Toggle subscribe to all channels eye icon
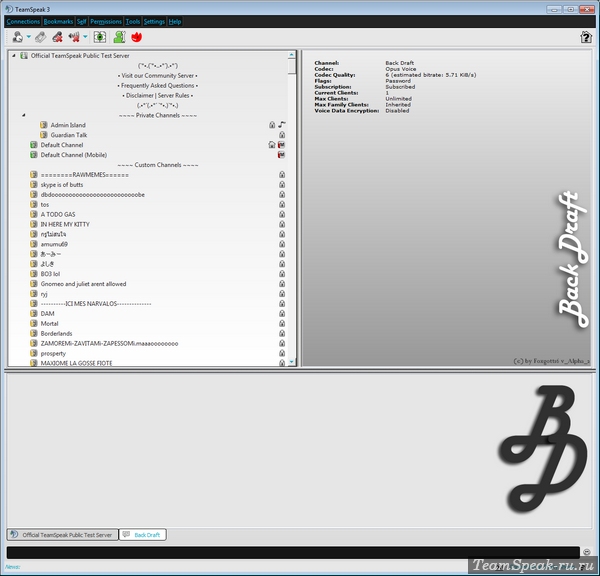600x576 pixels. coord(100,37)
